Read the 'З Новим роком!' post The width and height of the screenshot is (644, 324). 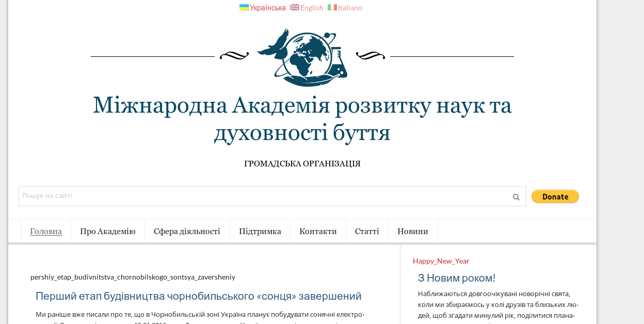[457, 278]
